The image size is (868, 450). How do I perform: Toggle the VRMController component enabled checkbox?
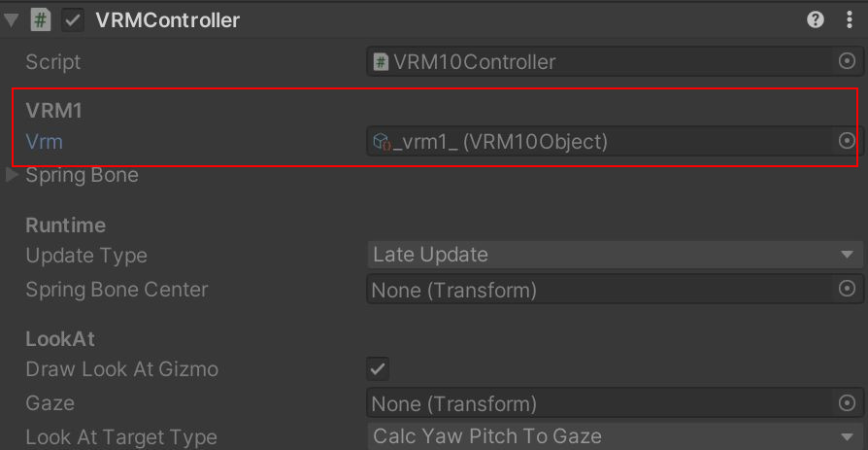click(x=73, y=20)
